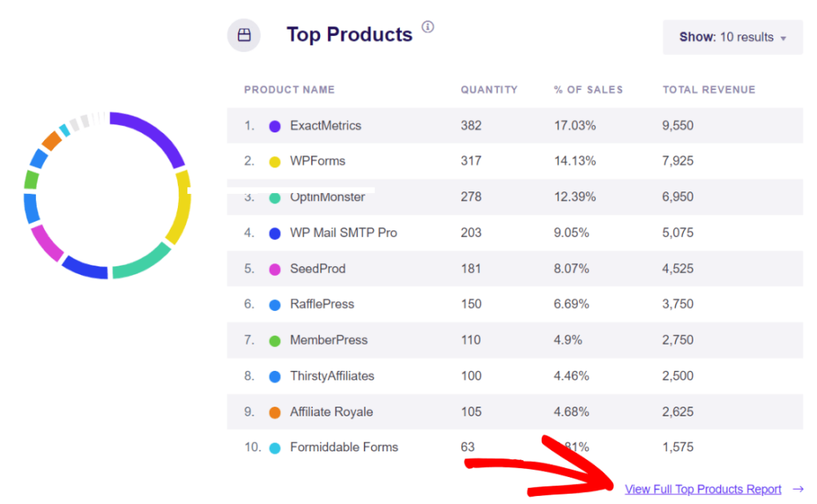
Task: Open View Full Top Products Report link
Action: (703, 489)
